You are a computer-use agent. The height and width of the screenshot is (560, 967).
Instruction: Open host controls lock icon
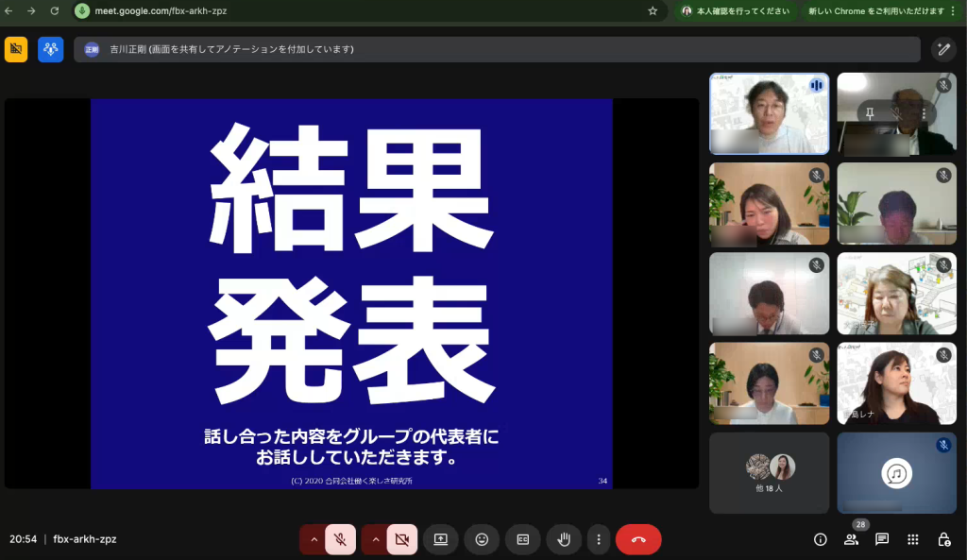click(943, 539)
